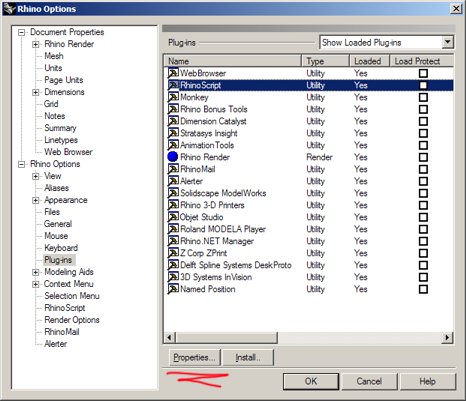This screenshot has width=466, height=401.
Task: Toggle Load Protect for RhinoScript
Action: (x=423, y=85)
